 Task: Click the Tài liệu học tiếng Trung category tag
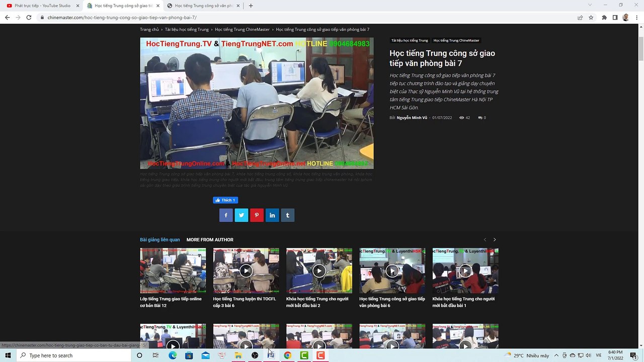[410, 40]
